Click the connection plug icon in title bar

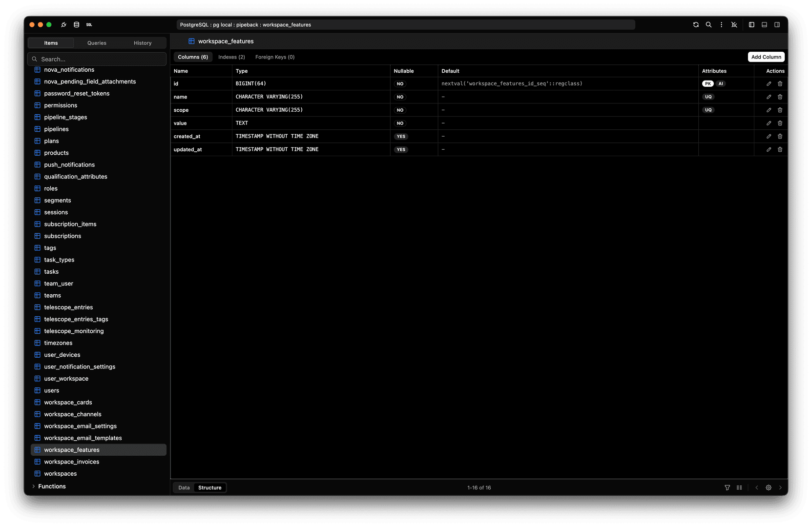pyautogui.click(x=63, y=24)
